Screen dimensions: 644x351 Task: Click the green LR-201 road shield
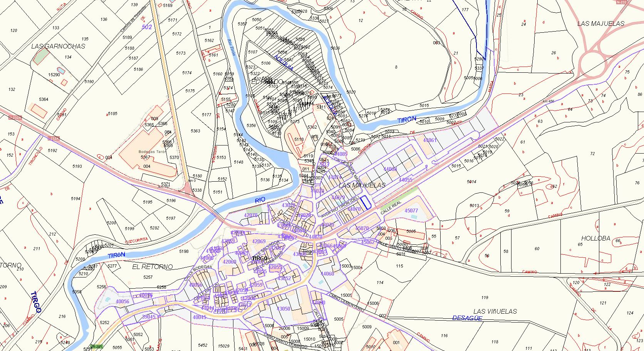[96, 346]
